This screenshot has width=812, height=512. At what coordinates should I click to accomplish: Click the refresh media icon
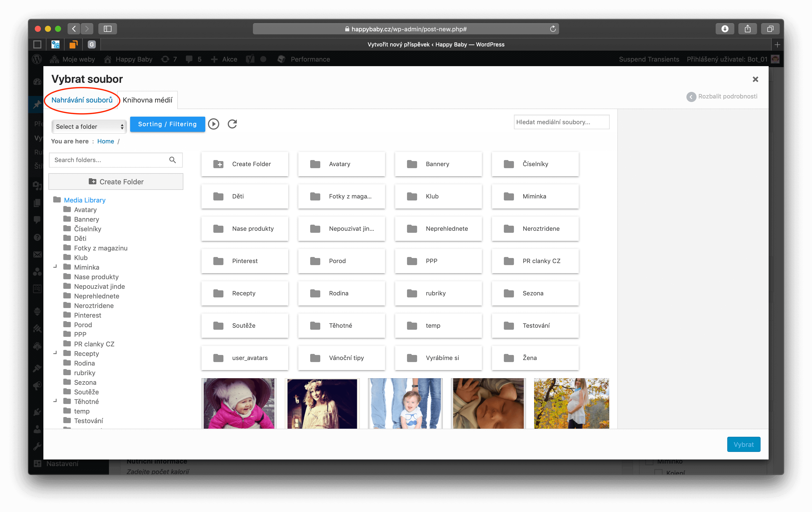pyautogui.click(x=232, y=124)
